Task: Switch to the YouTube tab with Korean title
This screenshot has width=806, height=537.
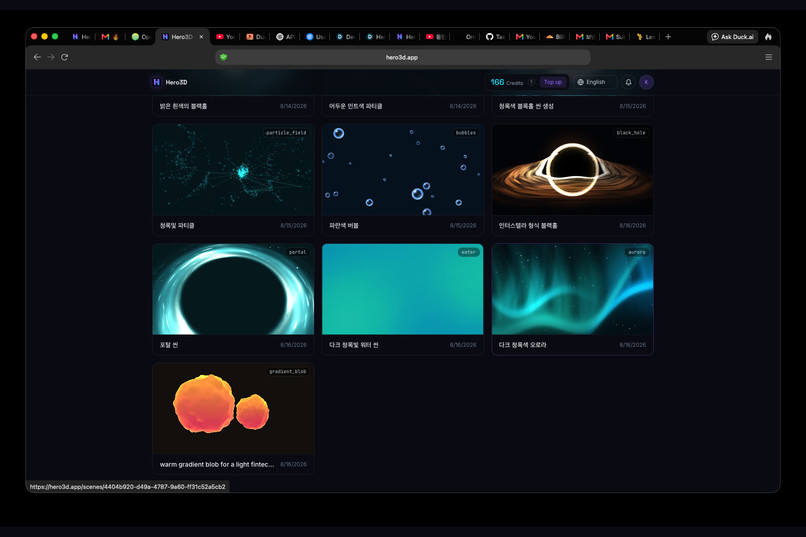Action: coord(435,36)
